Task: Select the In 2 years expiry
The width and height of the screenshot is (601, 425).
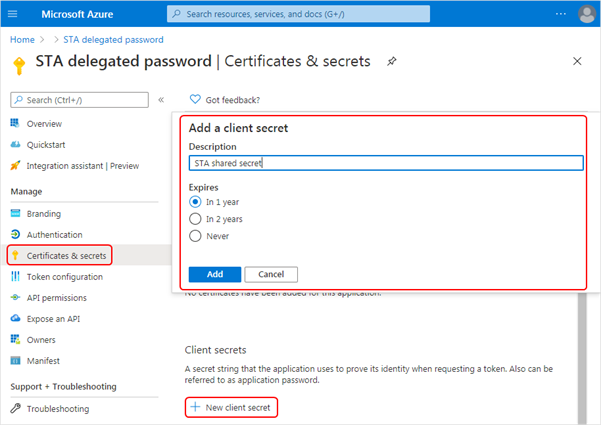Action: tap(195, 219)
